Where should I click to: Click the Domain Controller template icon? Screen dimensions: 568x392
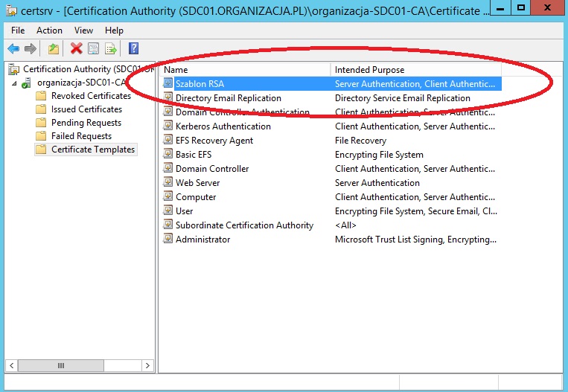coord(167,168)
